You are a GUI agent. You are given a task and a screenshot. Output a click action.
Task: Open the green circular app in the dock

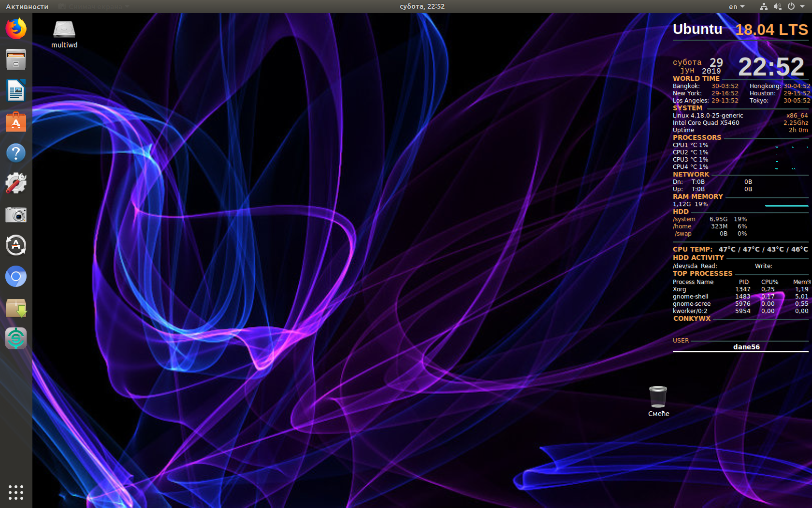[16, 338]
